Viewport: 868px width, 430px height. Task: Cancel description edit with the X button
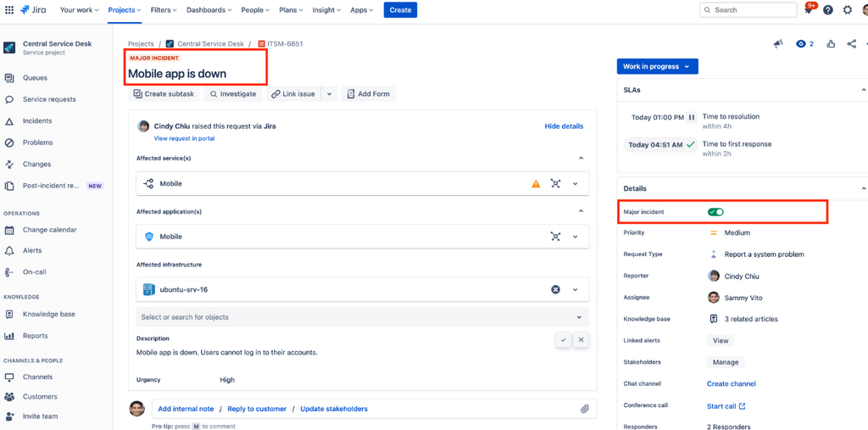click(x=581, y=340)
